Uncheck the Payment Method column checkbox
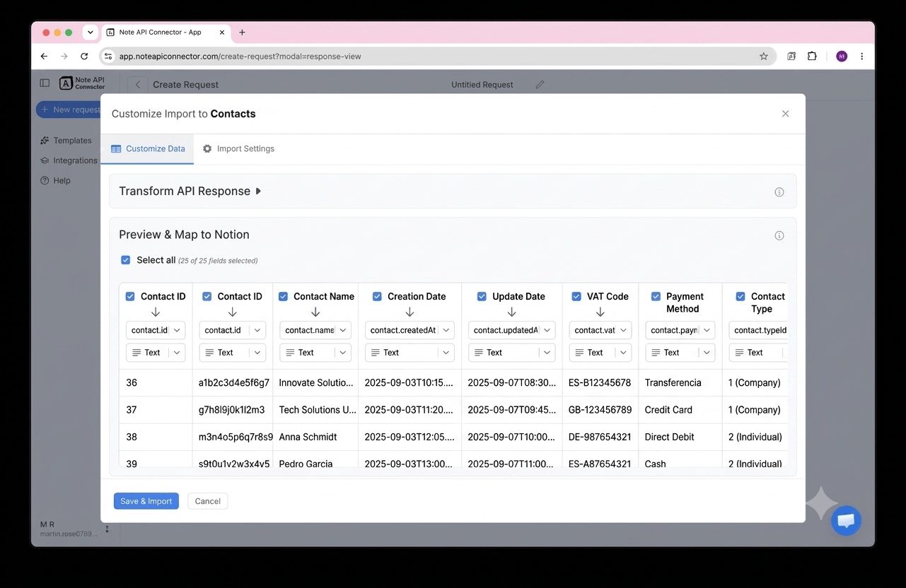 [x=656, y=297]
